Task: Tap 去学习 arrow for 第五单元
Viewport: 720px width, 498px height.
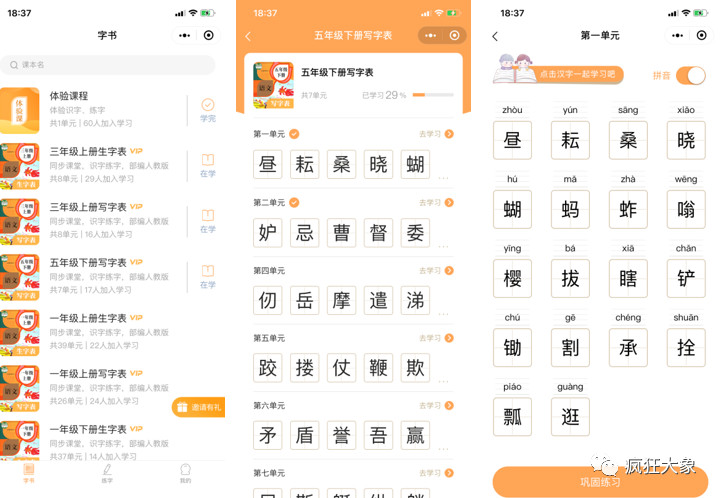Action: pyautogui.click(x=449, y=338)
